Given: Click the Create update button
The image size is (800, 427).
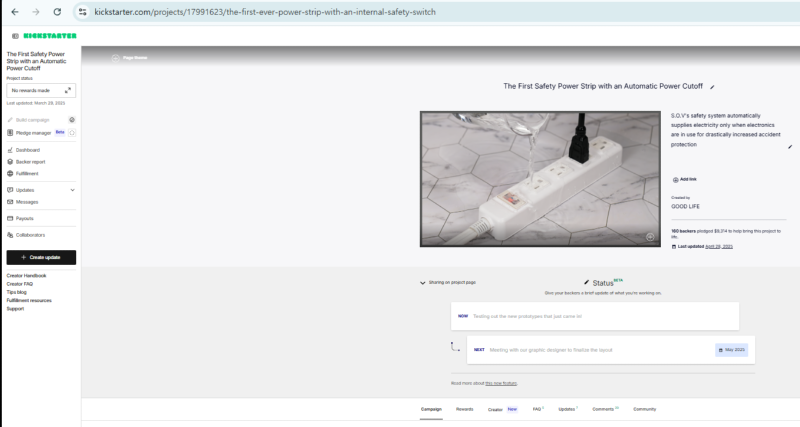Looking at the screenshot, I should click(41, 257).
